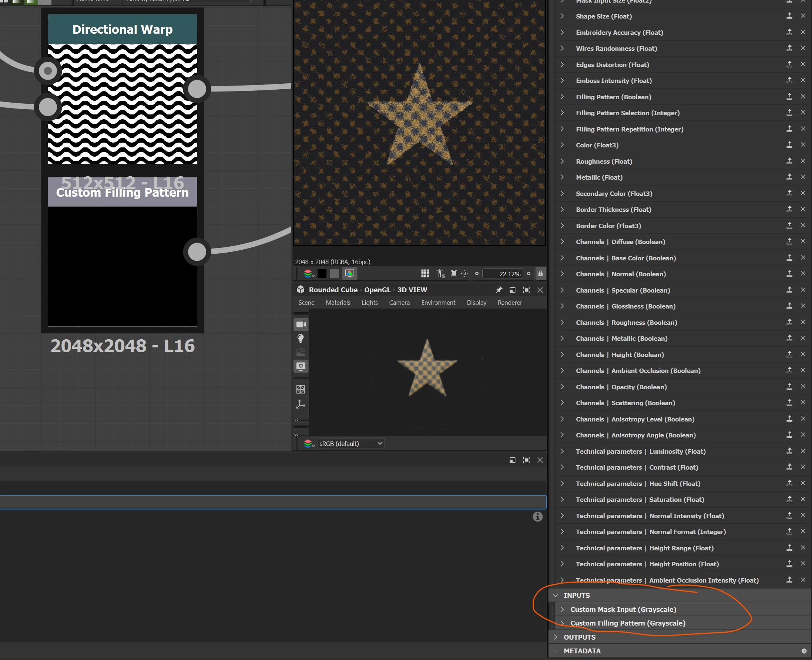Click the light bulb icon in 3D view
This screenshot has width=812, height=660.
click(x=301, y=338)
